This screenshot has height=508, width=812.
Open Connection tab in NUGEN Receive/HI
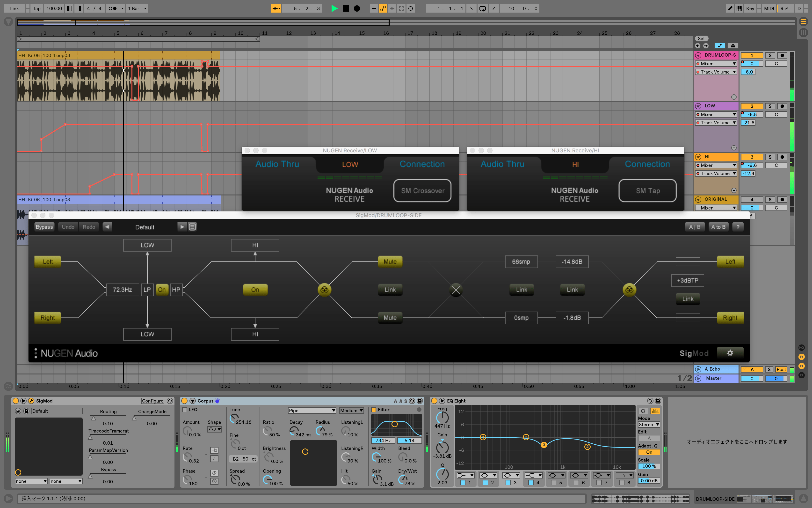tap(647, 164)
